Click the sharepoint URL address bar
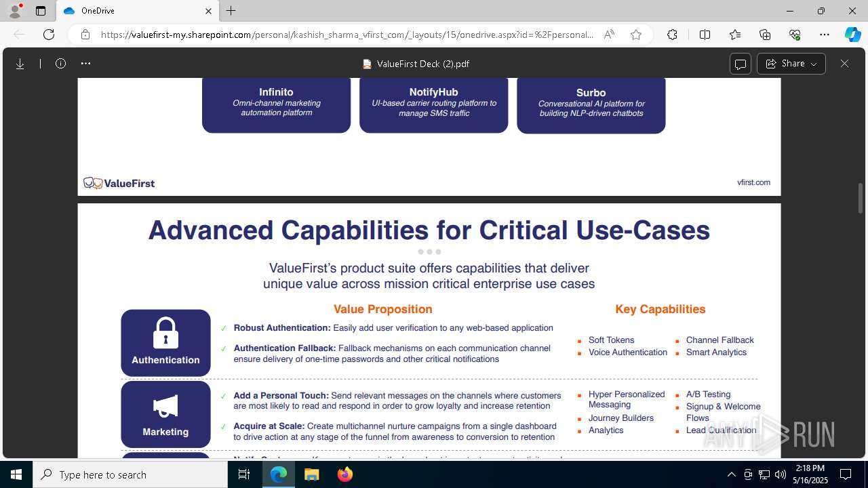868x488 pixels. [347, 35]
